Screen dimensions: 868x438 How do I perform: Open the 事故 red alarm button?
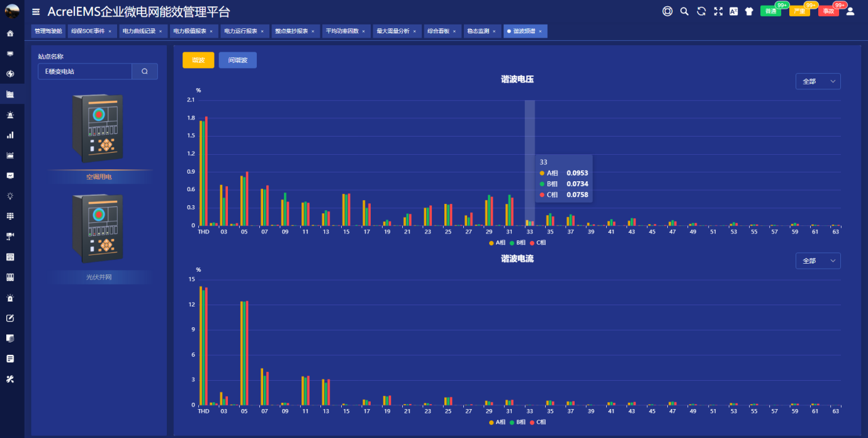tap(829, 11)
